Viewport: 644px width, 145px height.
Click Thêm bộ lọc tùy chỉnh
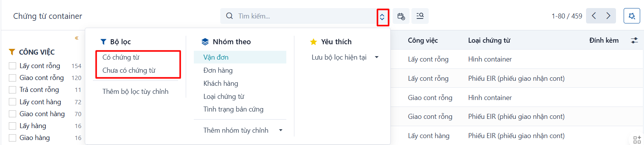(135, 92)
